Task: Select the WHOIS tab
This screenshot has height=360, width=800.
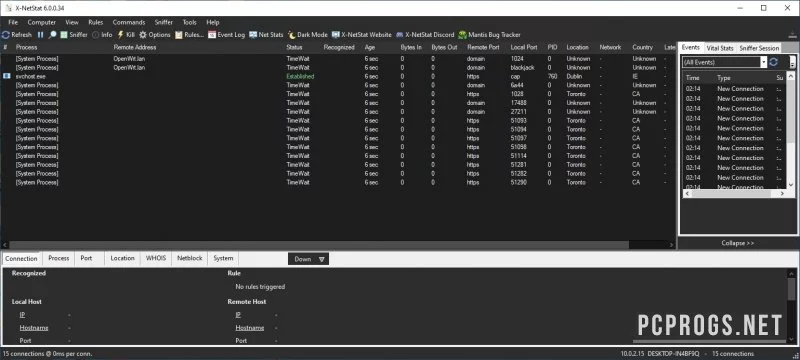Action: (156, 258)
